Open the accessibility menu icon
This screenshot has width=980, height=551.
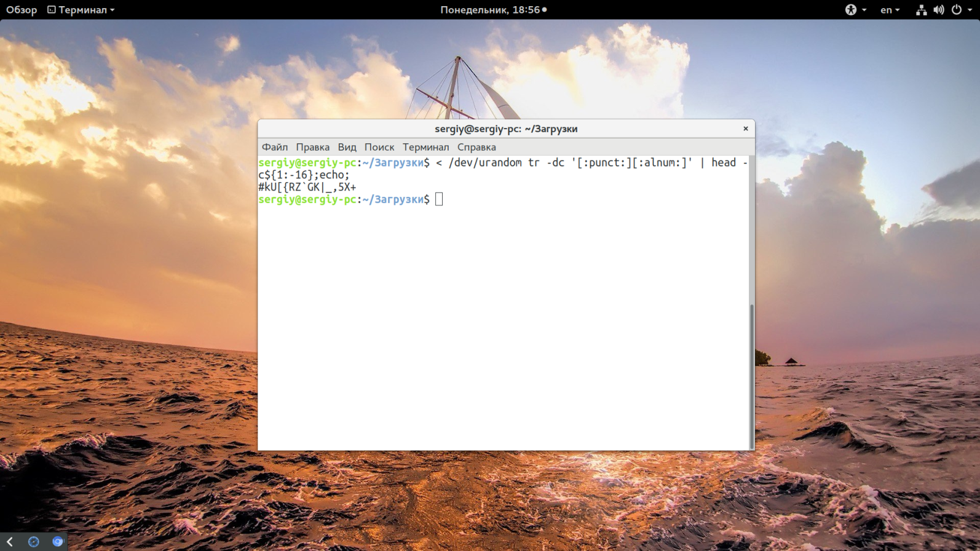851,10
